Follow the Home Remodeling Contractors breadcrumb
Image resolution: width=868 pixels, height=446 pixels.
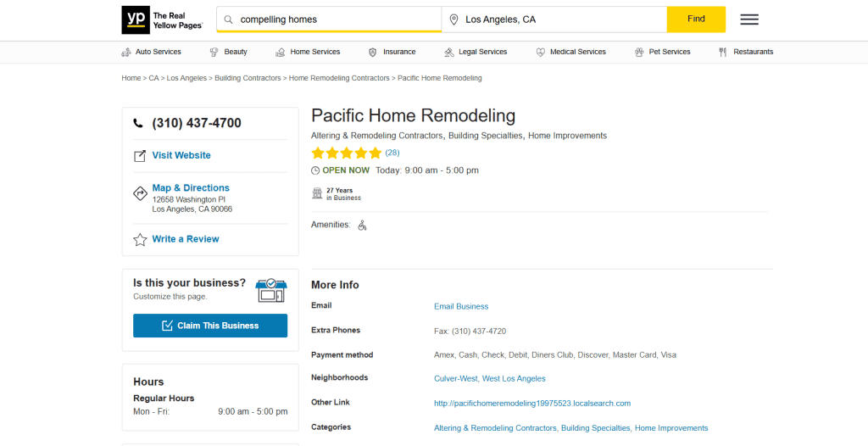339,78
